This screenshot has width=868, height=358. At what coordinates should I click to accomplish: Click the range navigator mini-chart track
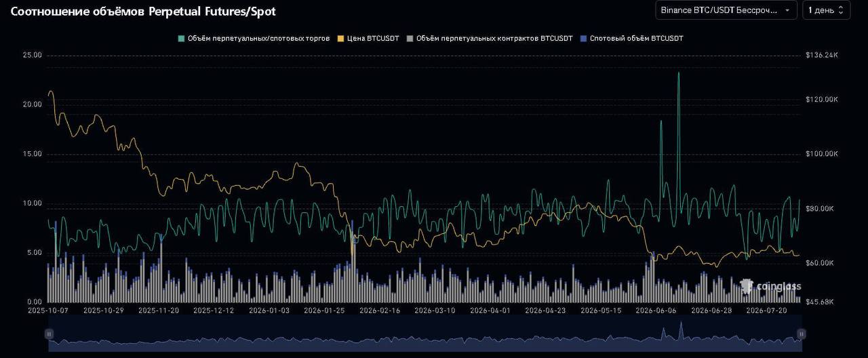coord(425,334)
